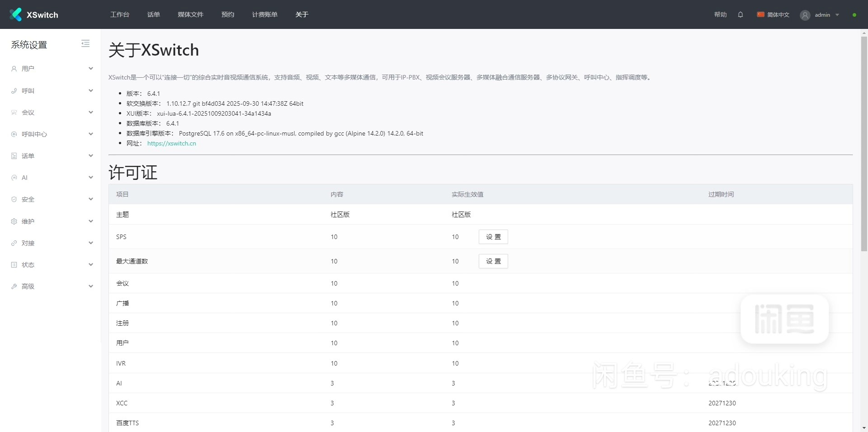Click the gear icon next to 维护
Viewport: 868px width, 432px height.
point(14,221)
